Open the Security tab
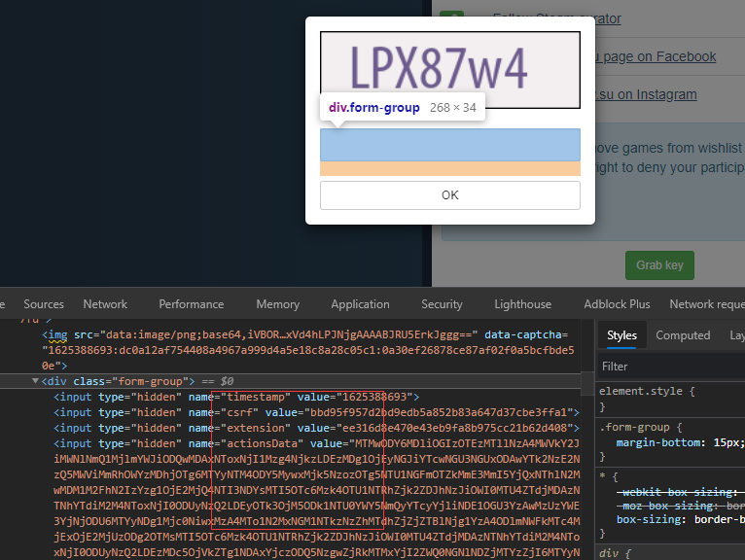The width and height of the screenshot is (745, 560). [x=442, y=304]
